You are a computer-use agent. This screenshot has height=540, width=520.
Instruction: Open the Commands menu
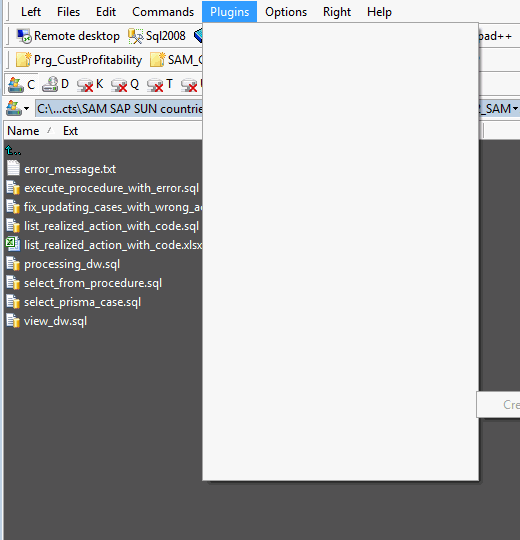click(163, 12)
